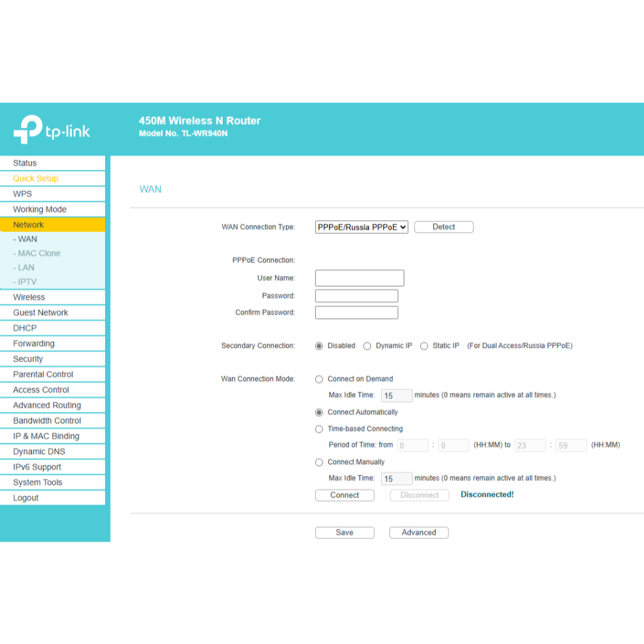Expand the DHCP menu section
The width and height of the screenshot is (644, 644).
25,328
